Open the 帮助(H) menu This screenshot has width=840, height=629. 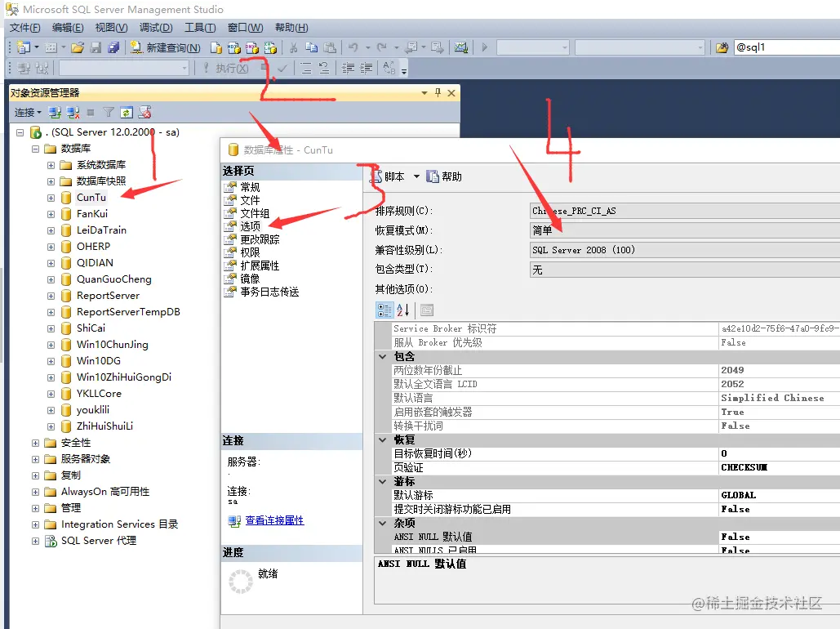[291, 28]
